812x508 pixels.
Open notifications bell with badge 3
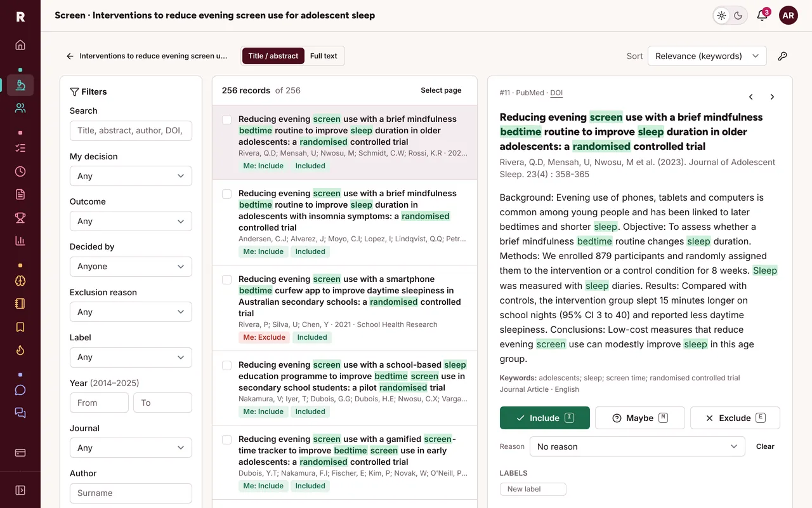(x=763, y=16)
